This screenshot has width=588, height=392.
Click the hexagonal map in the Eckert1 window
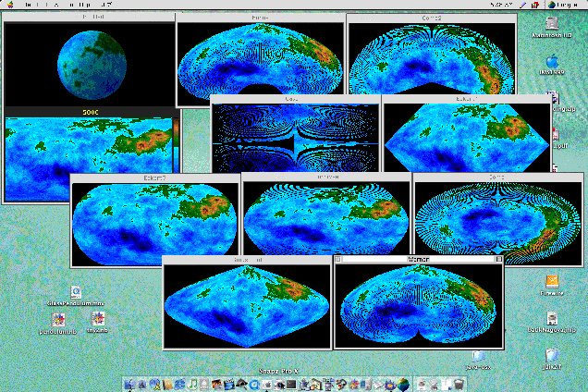467,138
